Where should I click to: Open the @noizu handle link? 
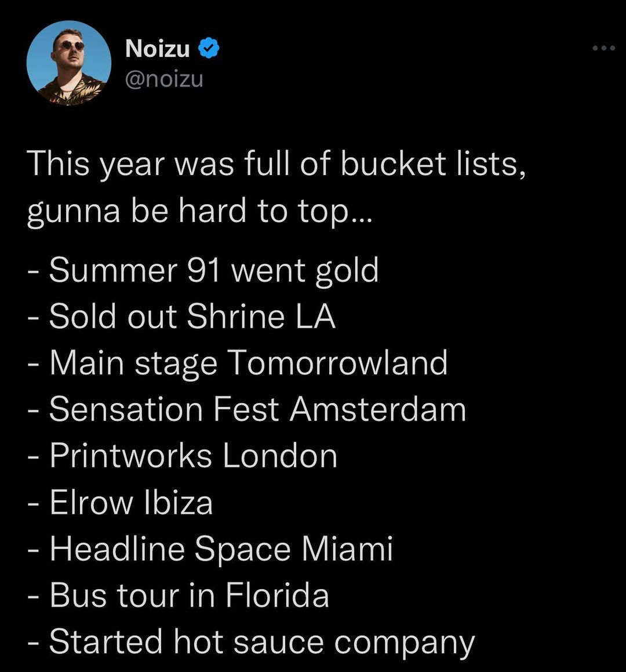(164, 78)
